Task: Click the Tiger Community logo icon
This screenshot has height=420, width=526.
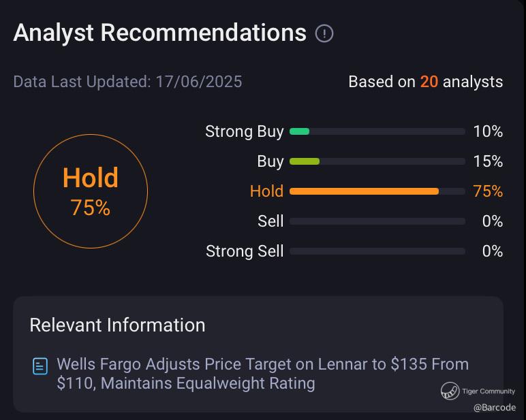Action: click(450, 391)
